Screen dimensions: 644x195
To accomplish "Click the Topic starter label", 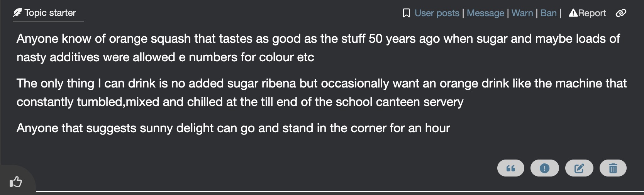I will (50, 13).
